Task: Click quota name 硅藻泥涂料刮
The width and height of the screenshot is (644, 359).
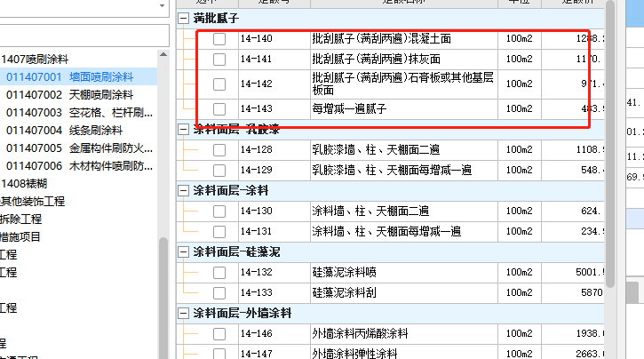Action: [x=344, y=293]
